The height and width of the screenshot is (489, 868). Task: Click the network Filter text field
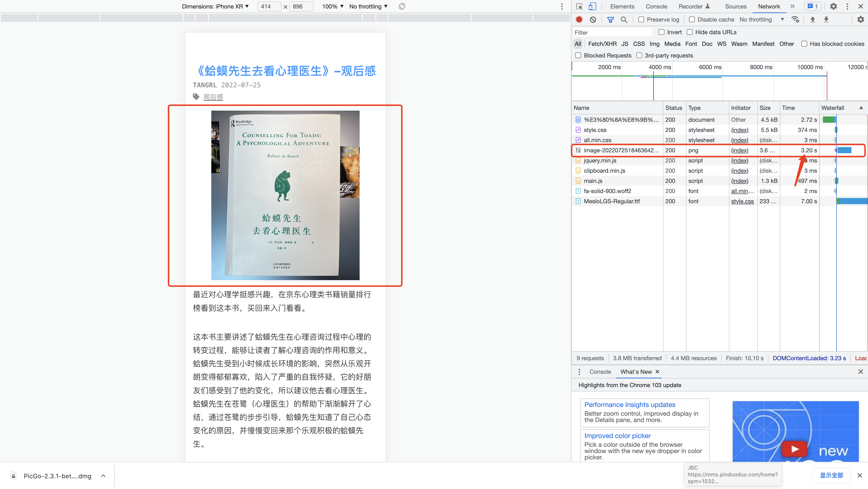pyautogui.click(x=612, y=32)
